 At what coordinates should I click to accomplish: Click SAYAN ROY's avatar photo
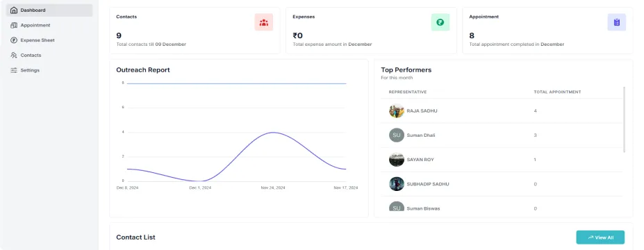click(397, 159)
